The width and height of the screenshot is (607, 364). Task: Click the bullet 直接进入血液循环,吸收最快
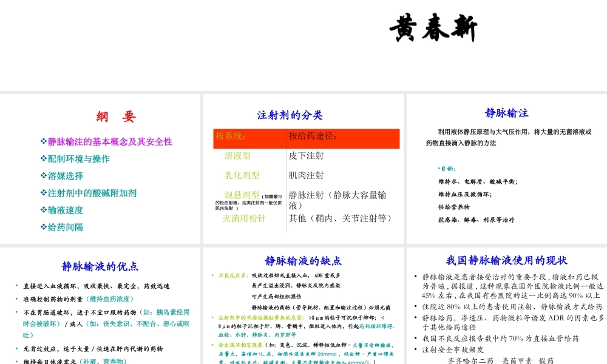[97, 286]
